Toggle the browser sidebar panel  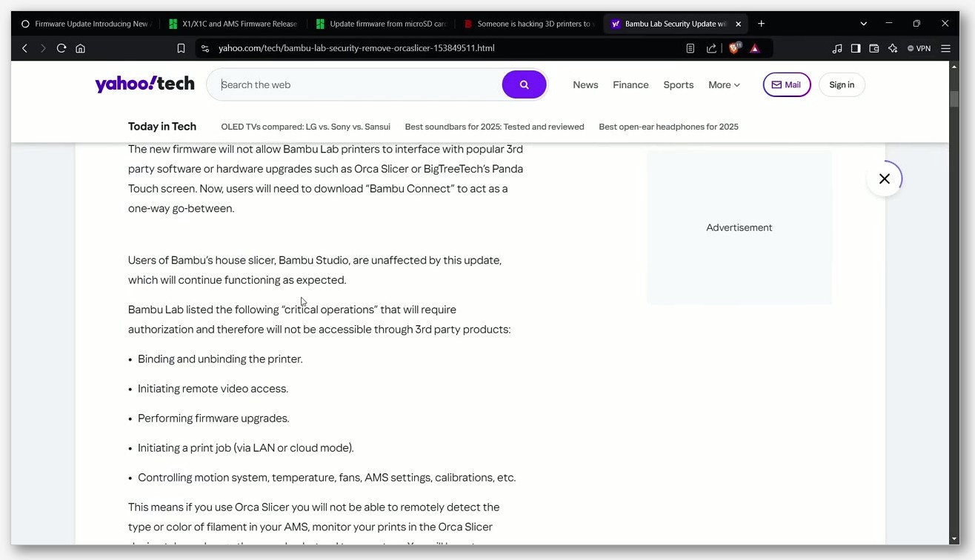[x=856, y=48]
